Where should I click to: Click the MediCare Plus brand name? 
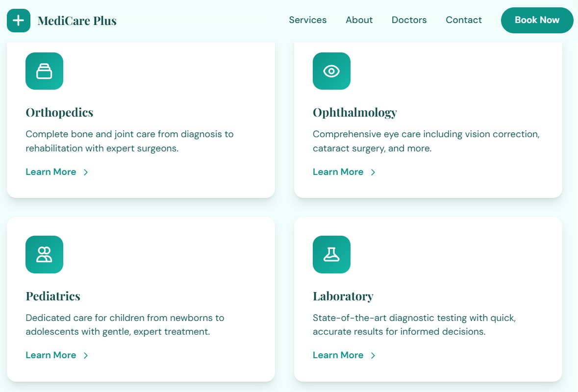[77, 21]
